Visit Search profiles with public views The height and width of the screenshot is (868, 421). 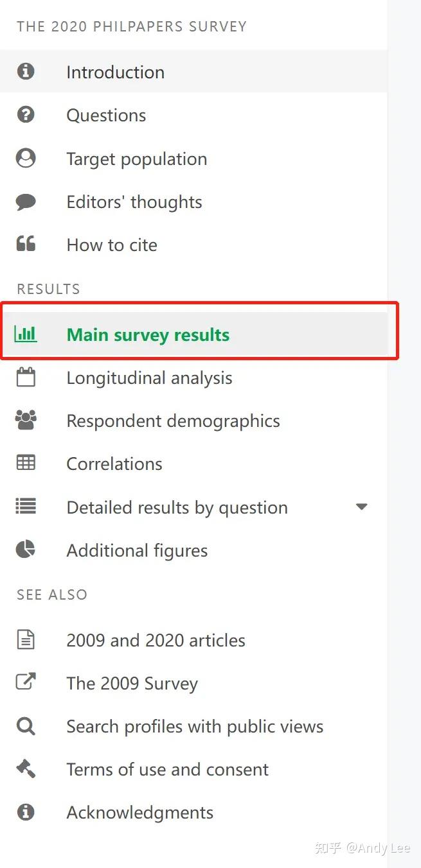[x=194, y=725]
